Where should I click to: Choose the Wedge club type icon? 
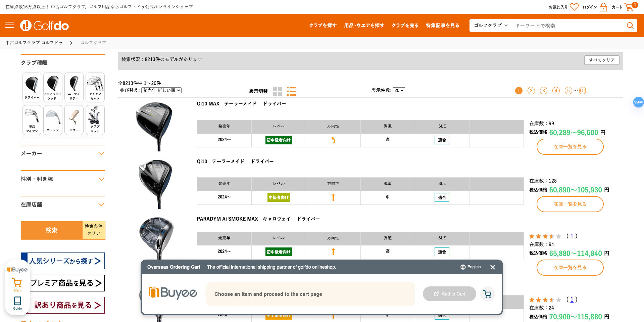pos(53,120)
